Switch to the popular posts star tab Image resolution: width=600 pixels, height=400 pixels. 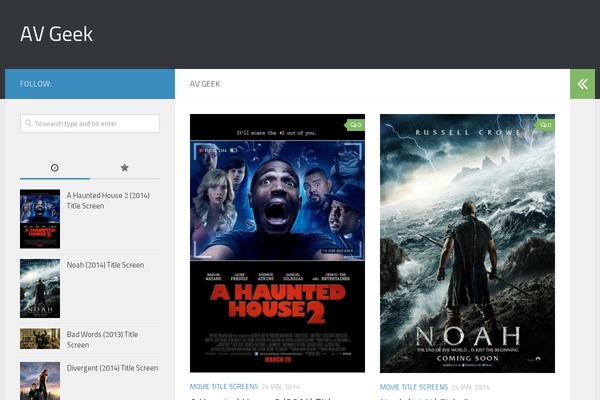click(x=125, y=168)
